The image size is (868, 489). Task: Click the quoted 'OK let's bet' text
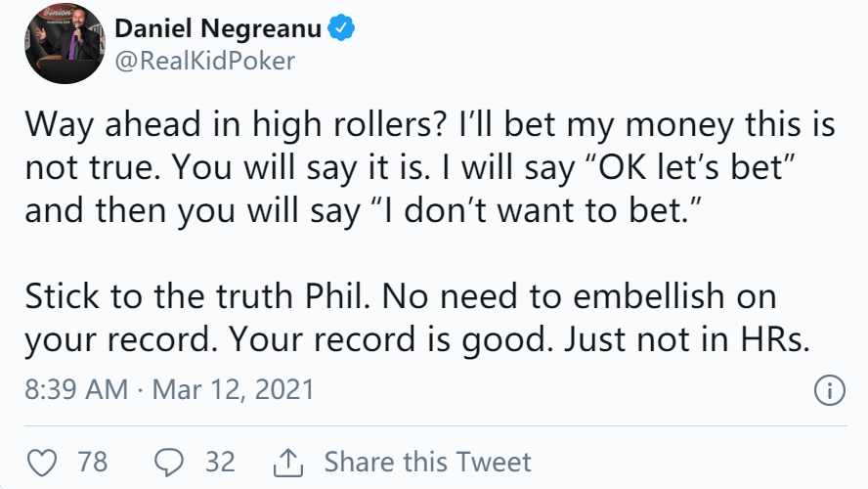(x=689, y=166)
